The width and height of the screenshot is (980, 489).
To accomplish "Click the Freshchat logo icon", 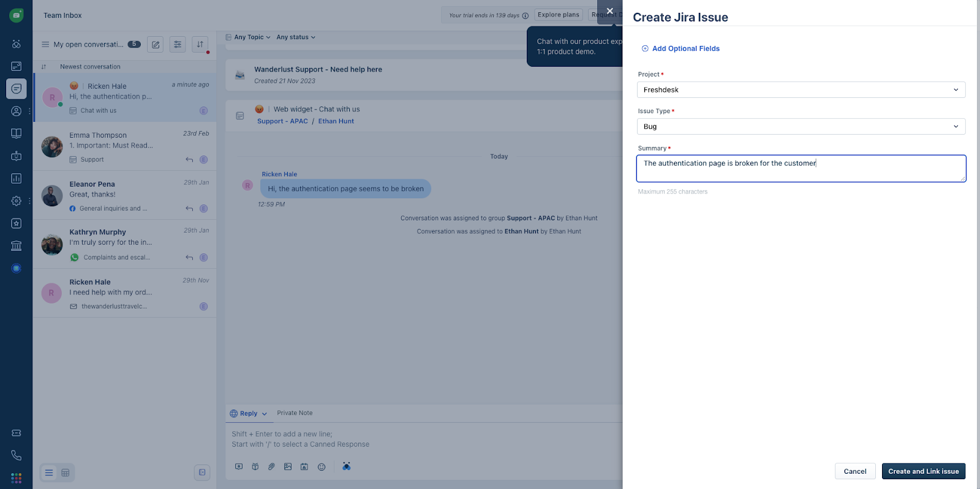I will tap(17, 15).
